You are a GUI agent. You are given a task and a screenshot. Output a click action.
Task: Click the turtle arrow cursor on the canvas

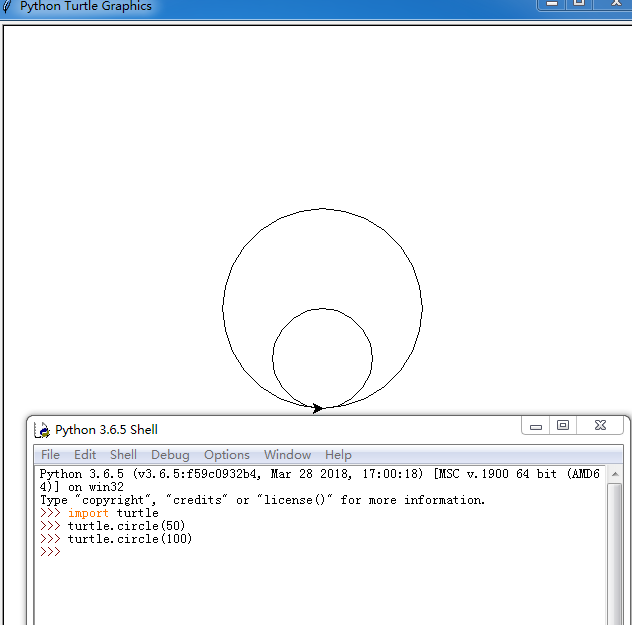pyautogui.click(x=317, y=408)
